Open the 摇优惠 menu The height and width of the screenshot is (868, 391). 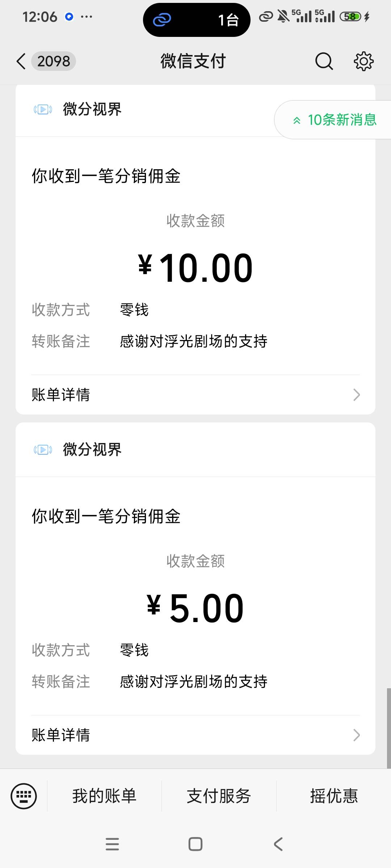[334, 796]
